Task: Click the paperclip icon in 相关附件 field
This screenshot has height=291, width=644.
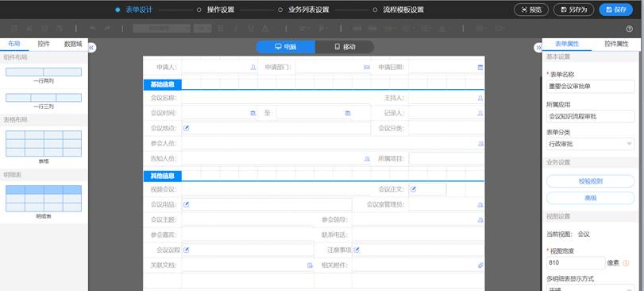Action: click(x=480, y=266)
